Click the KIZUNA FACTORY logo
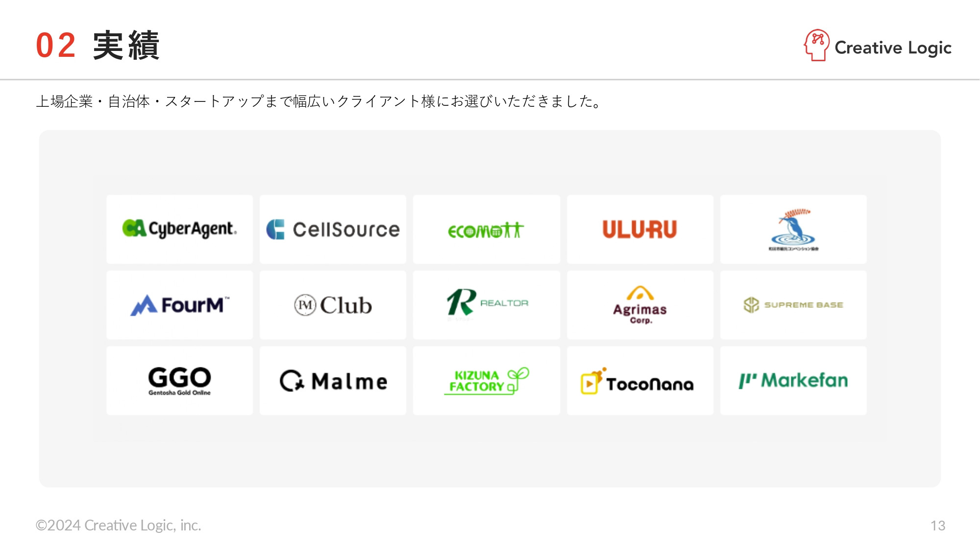980x551 pixels. tap(486, 381)
